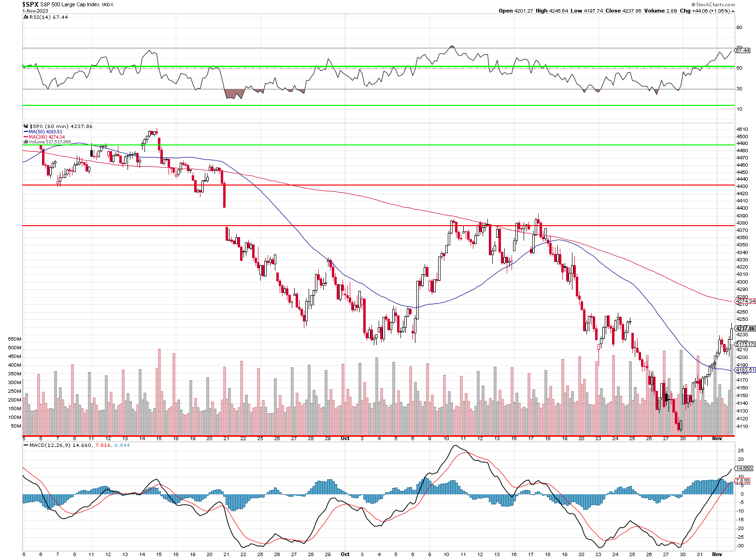Click the RSI(14) indicator mountain icon
756x559 pixels.
click(26, 17)
